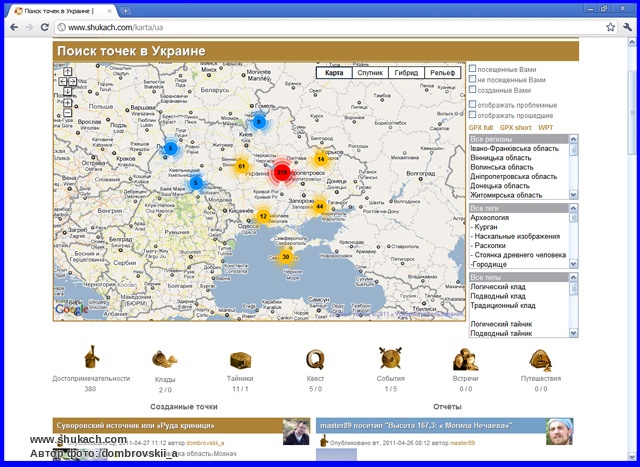Click the Клады treasure icon
640x467 pixels.
pos(165,359)
